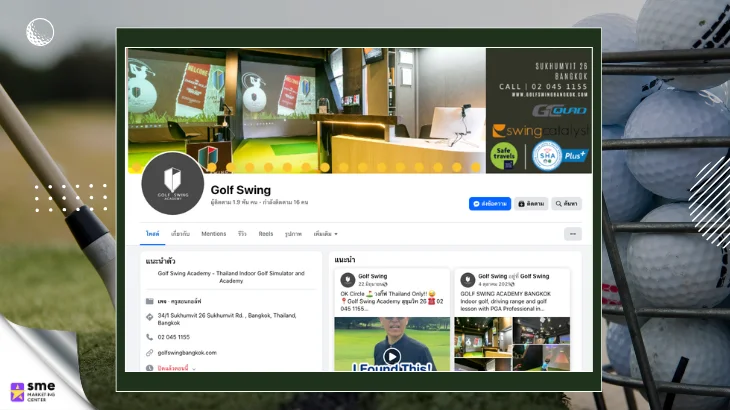Click the first post's Golf Swing avatar
Viewport: 730px width, 410px height.
pyautogui.click(x=347, y=280)
